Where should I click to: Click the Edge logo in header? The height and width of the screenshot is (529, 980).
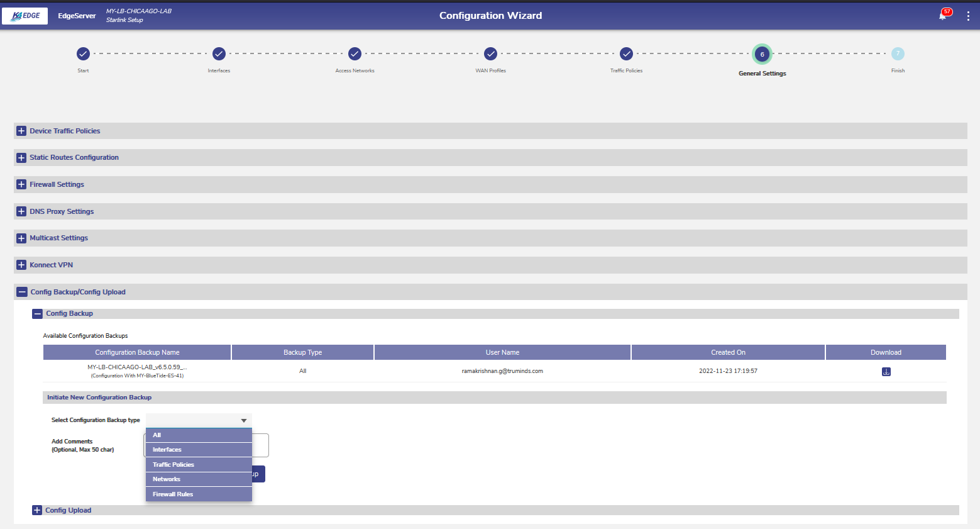pos(25,16)
